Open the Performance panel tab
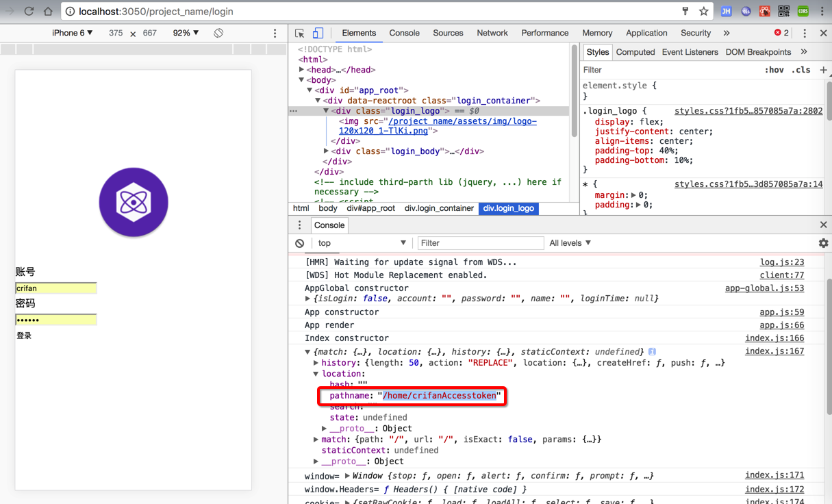This screenshot has width=832, height=504. pos(544,33)
